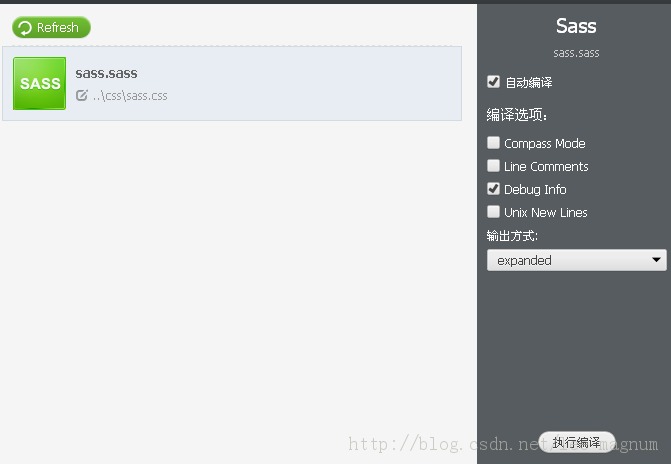Click the edit output path pencil icon
Image resolution: width=671 pixels, height=464 pixels.
pyautogui.click(x=82, y=95)
